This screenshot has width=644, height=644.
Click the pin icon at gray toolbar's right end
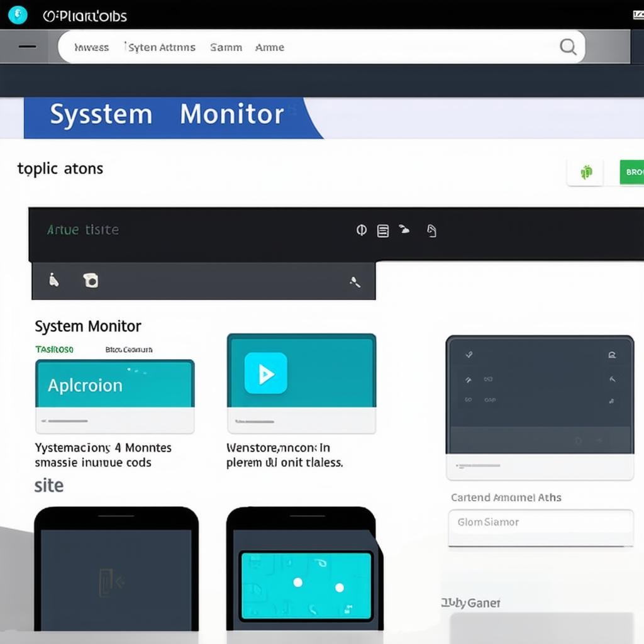355,282
